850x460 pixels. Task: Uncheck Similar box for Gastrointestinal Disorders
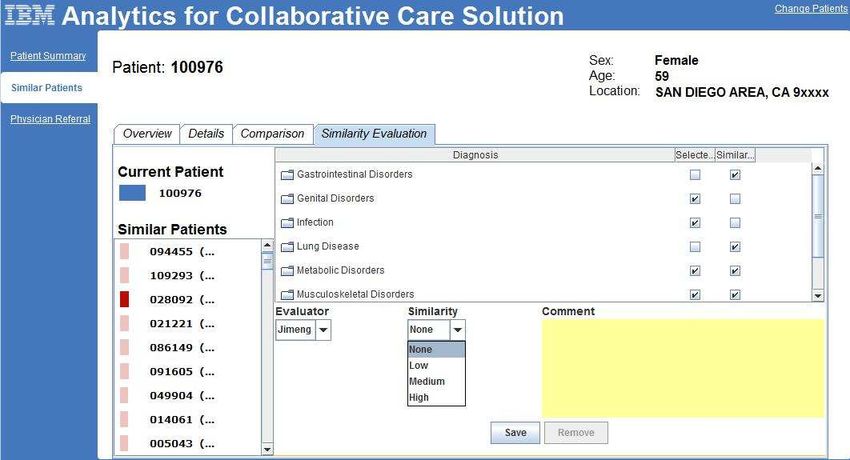pos(735,174)
